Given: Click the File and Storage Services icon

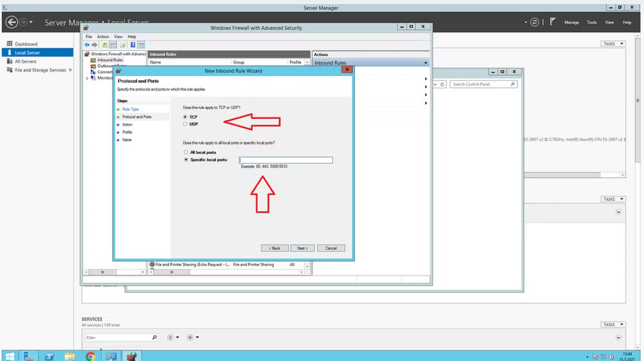Looking at the screenshot, I should coord(9,70).
